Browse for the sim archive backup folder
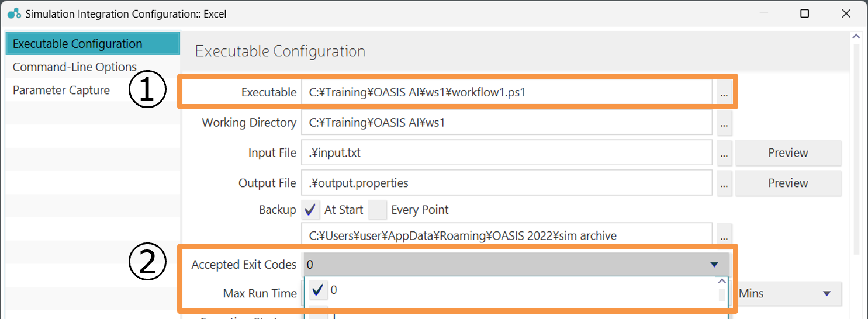This screenshot has height=319, width=868. pos(724,235)
